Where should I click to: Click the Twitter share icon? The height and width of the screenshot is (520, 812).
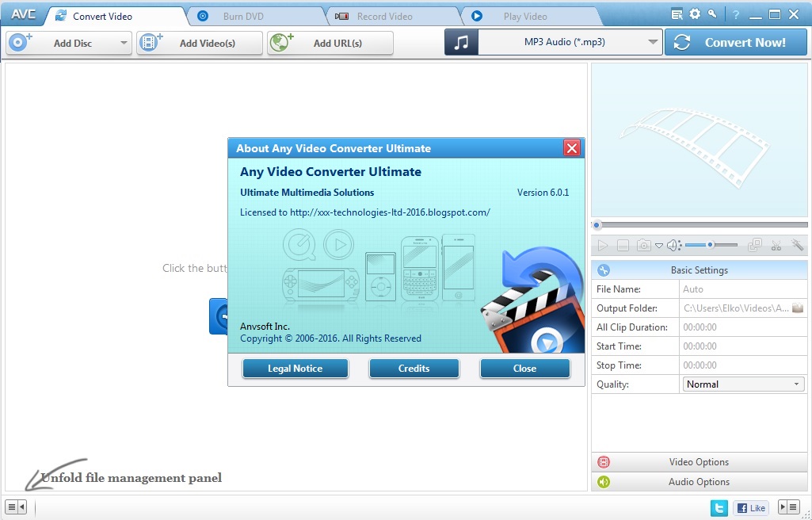(x=719, y=507)
